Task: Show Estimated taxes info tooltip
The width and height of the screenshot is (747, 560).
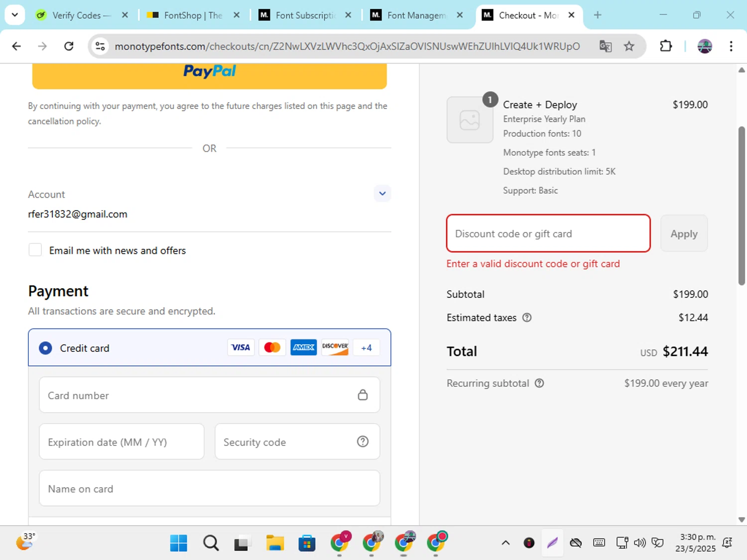Action: coord(527,318)
